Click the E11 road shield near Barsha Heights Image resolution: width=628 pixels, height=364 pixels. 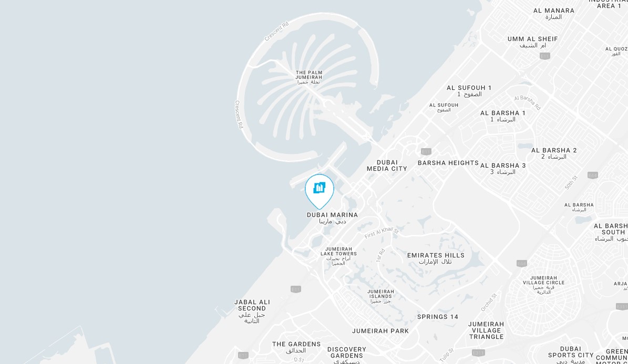[x=426, y=151]
